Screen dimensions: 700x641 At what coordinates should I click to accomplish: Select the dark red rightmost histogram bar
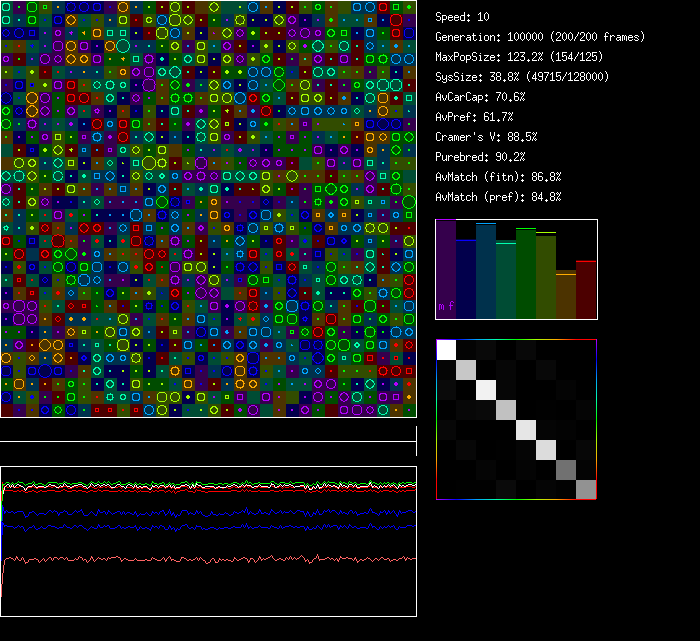586,290
